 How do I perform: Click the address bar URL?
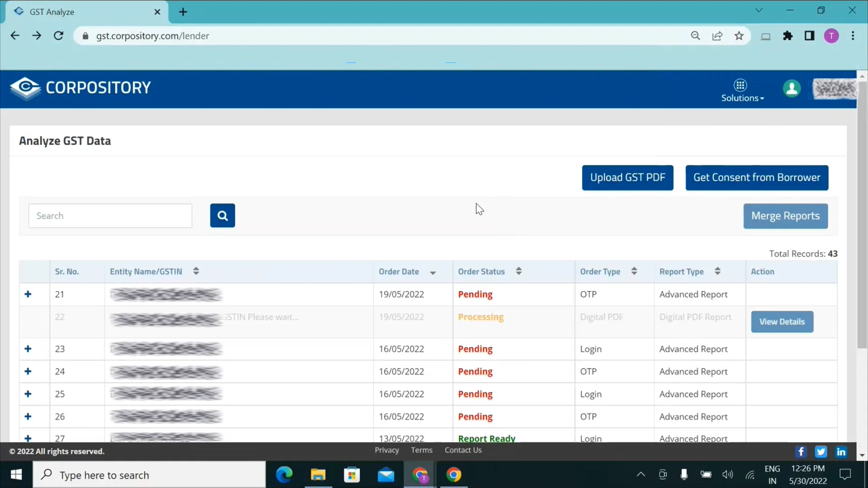152,36
